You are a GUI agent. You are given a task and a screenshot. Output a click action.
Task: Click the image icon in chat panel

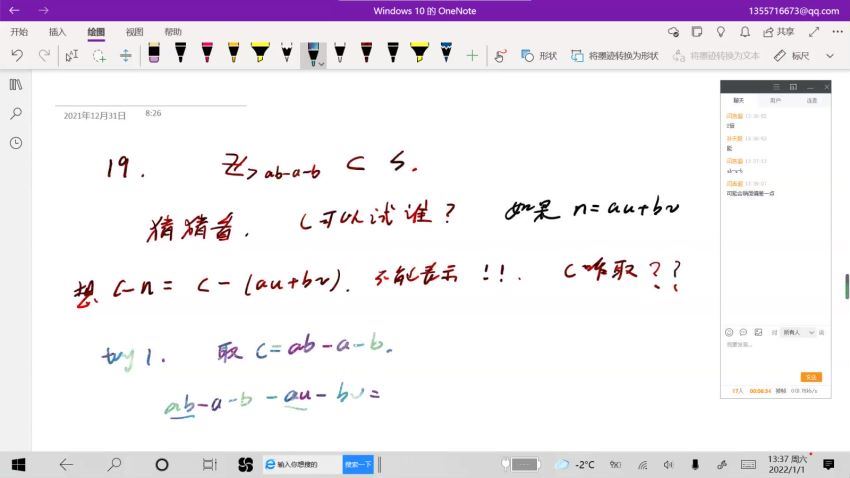point(758,332)
